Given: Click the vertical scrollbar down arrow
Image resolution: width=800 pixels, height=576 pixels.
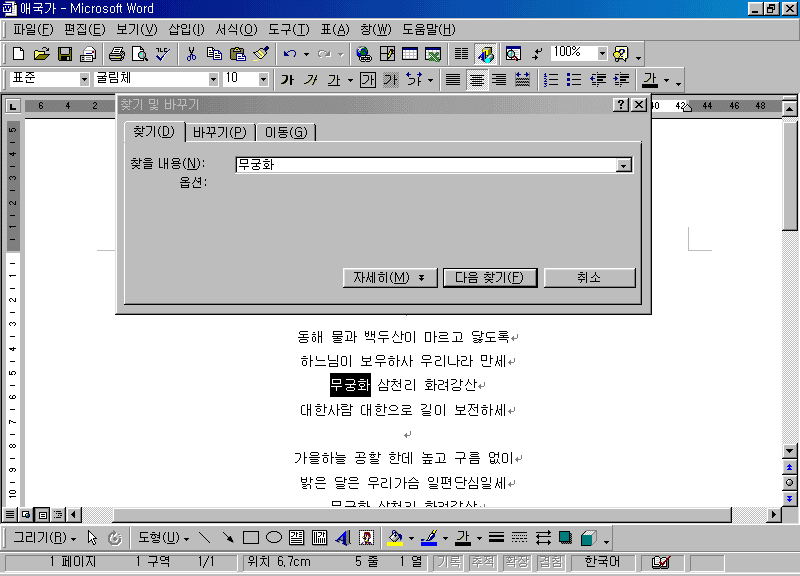Looking at the screenshot, I should (x=789, y=450).
